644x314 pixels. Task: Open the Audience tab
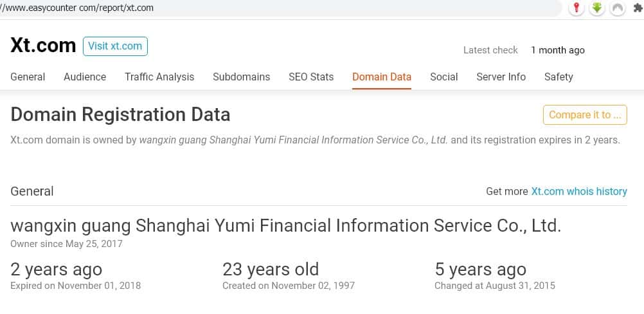(x=85, y=77)
